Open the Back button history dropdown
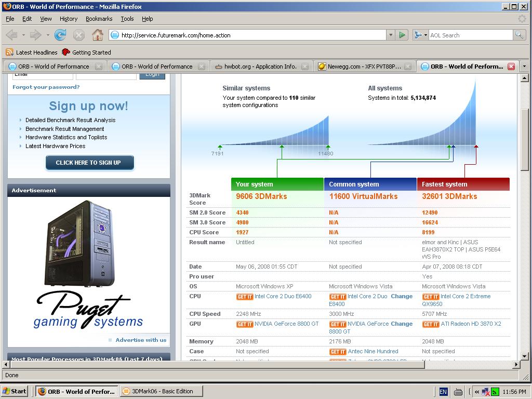The height and width of the screenshot is (399, 532). click(23, 35)
